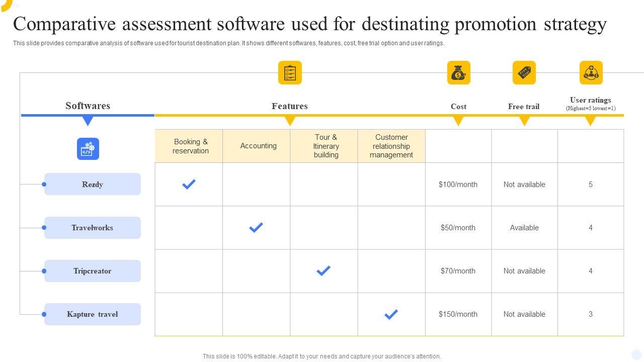Click the $70/month cost cell
Screen dimensions: 644x362
click(458, 271)
